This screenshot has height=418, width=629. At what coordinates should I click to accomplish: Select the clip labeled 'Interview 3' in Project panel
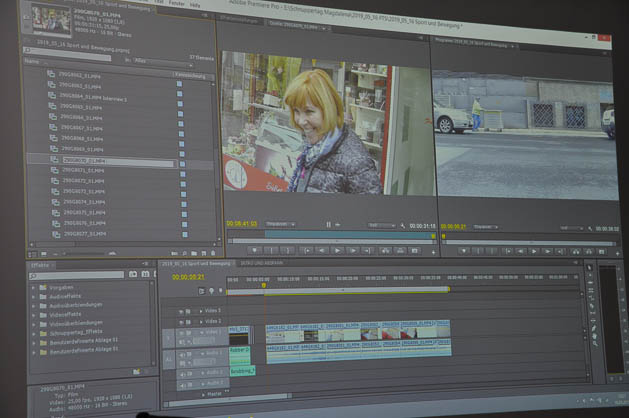(93, 97)
